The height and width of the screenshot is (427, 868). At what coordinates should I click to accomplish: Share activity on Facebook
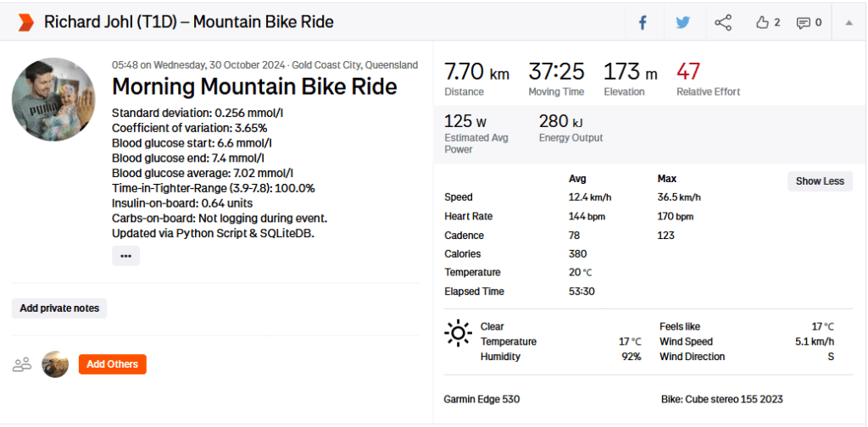coord(643,23)
